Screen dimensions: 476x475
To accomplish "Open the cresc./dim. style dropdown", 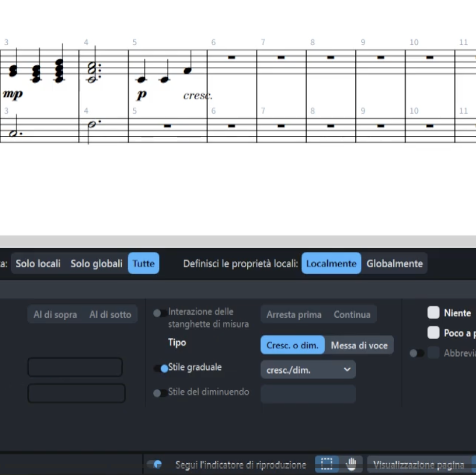I will pyautogui.click(x=308, y=370).
